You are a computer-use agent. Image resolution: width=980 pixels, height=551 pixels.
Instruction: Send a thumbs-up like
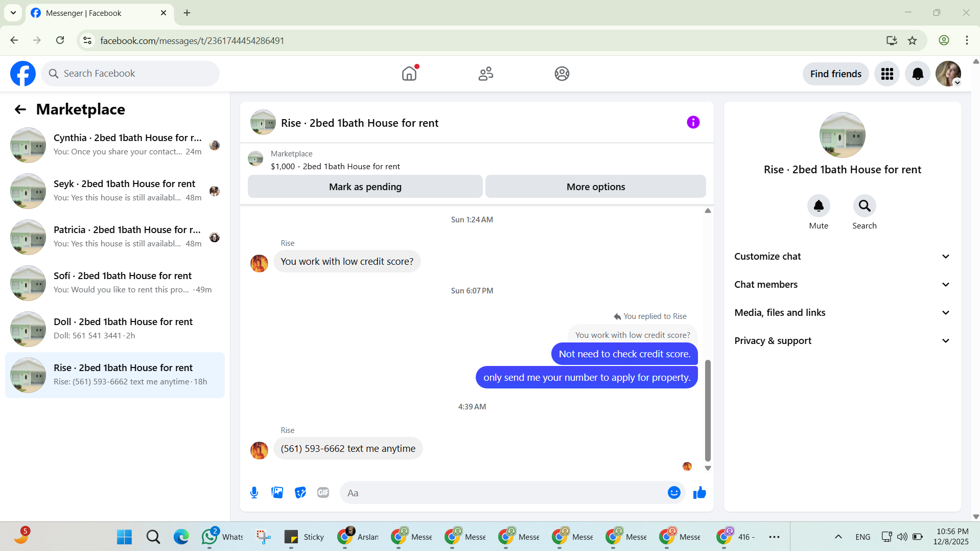[699, 493]
